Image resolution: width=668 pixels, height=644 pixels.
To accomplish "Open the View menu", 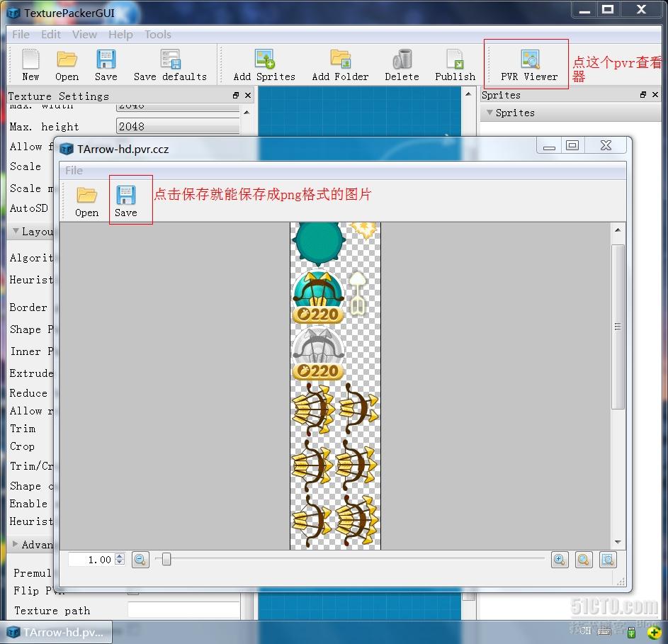I will (x=84, y=34).
